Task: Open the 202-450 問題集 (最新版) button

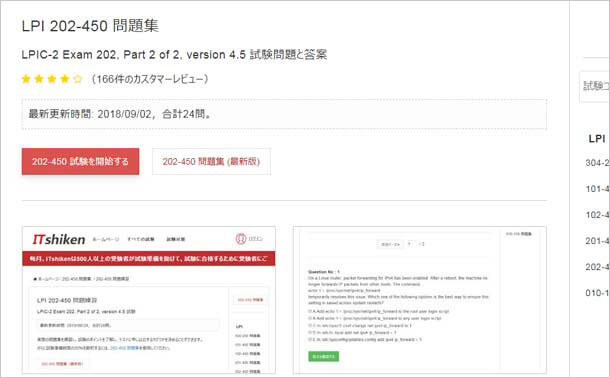Action: [x=211, y=161]
